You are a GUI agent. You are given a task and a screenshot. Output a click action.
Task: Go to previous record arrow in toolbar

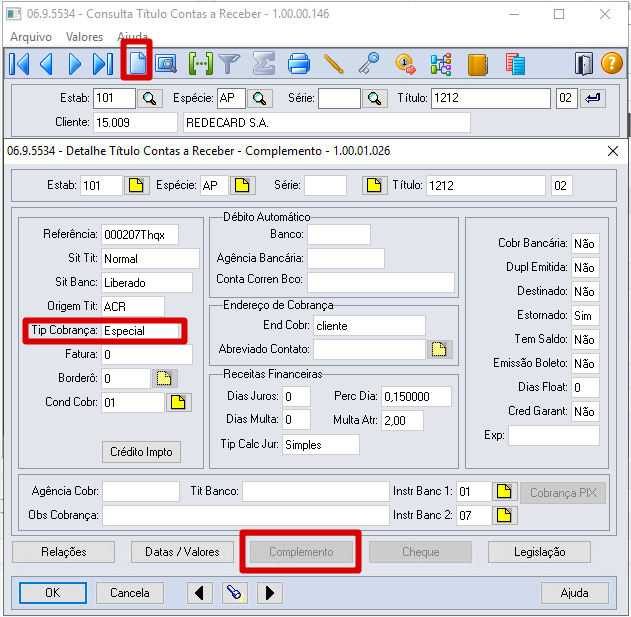click(x=47, y=64)
